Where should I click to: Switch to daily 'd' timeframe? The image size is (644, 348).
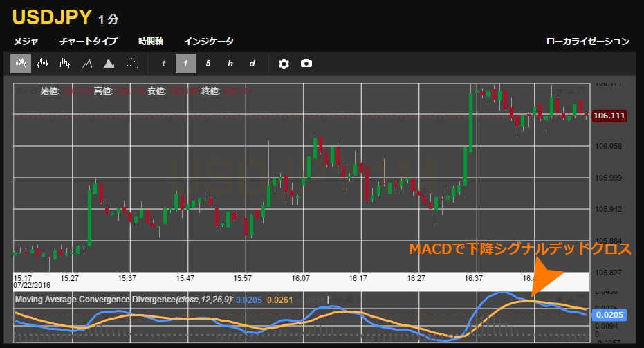tap(252, 64)
